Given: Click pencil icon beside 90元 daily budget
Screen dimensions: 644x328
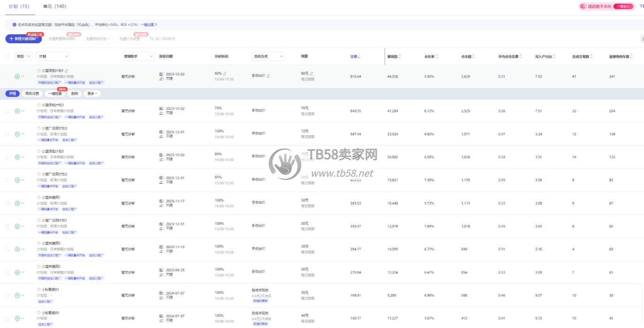Looking at the screenshot, I should tap(311, 73).
